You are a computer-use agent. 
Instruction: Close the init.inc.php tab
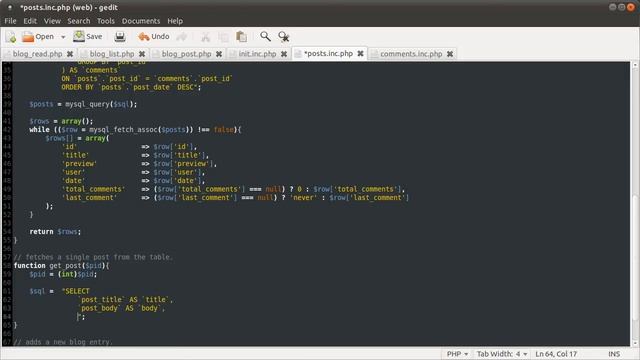pyautogui.click(x=284, y=54)
